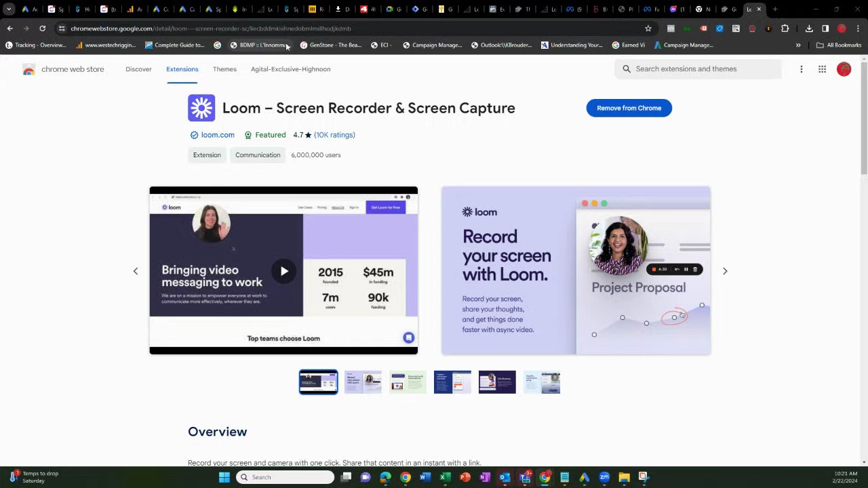Open the ECI bookmark

pos(380,45)
